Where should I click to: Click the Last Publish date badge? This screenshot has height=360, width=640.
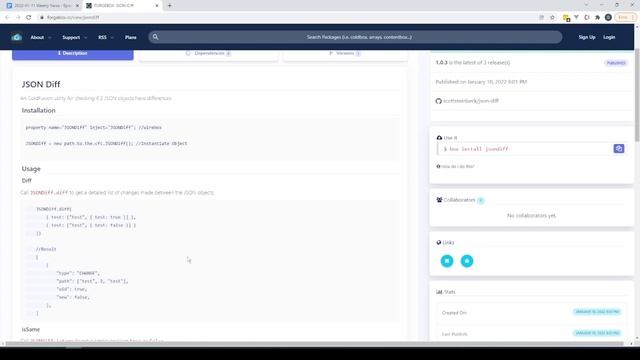[597, 333]
